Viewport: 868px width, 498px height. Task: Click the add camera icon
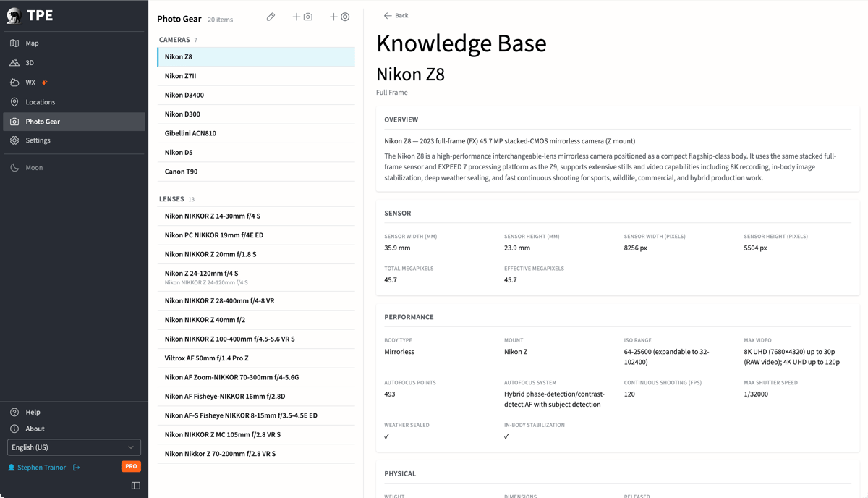303,17
